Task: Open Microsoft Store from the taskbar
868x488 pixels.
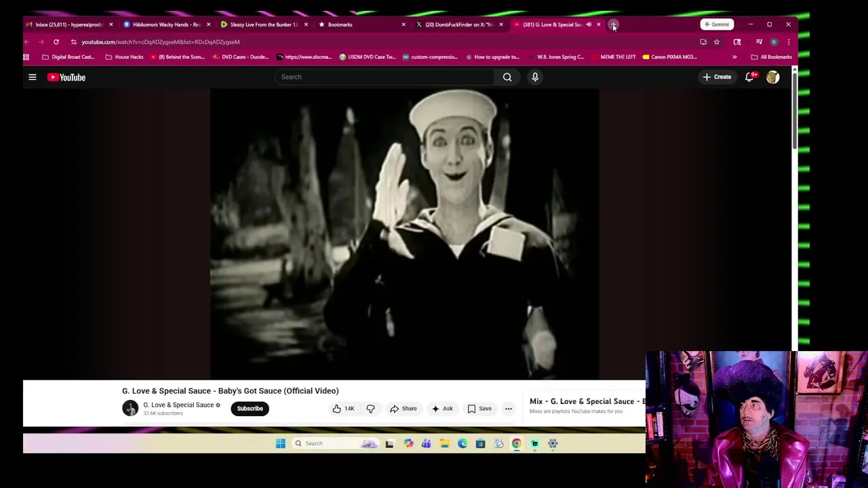Action: pyautogui.click(x=480, y=443)
